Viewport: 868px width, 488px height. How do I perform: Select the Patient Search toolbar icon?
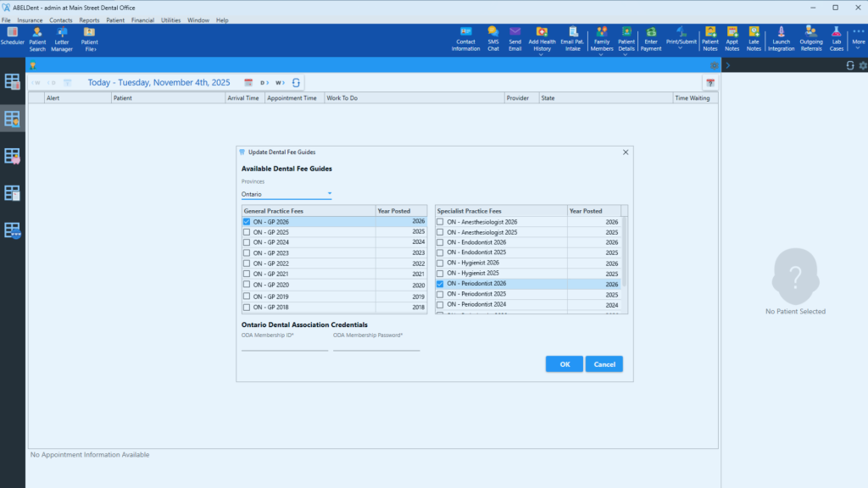[36, 39]
